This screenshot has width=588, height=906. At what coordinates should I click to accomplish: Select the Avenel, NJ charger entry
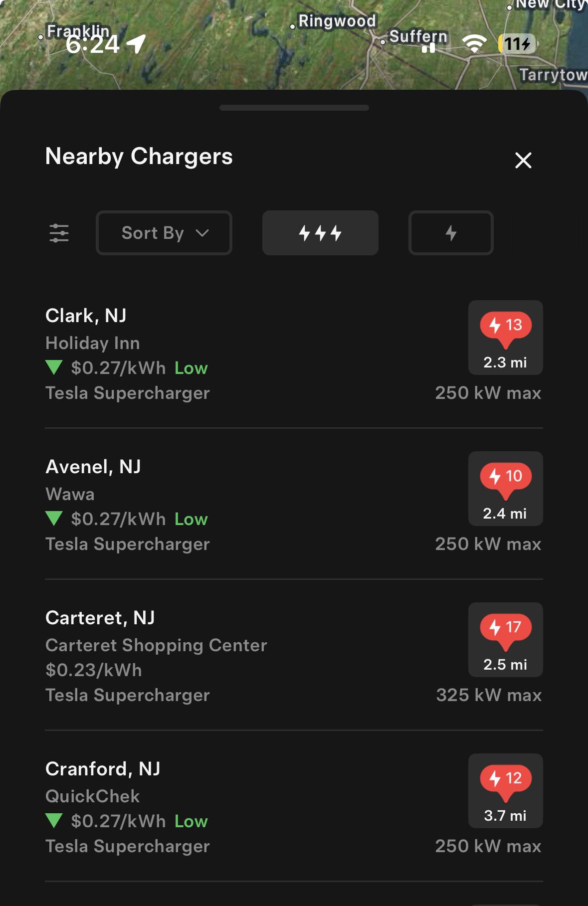[x=93, y=467]
